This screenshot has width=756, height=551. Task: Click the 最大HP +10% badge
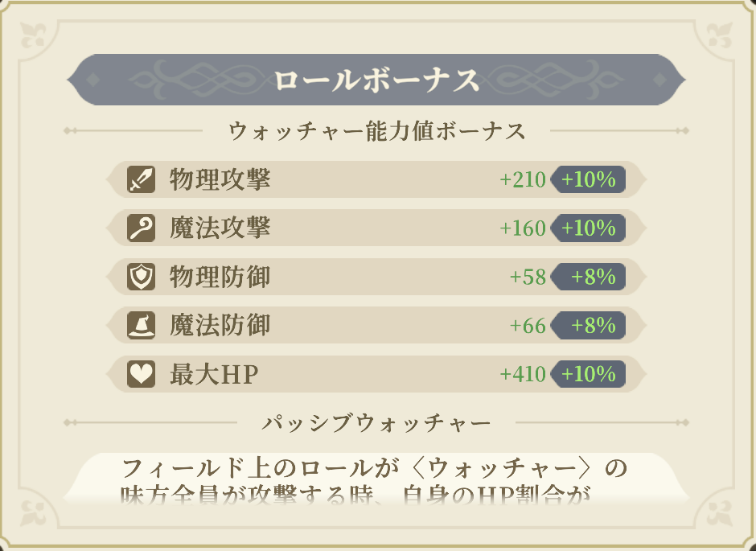coord(589,374)
